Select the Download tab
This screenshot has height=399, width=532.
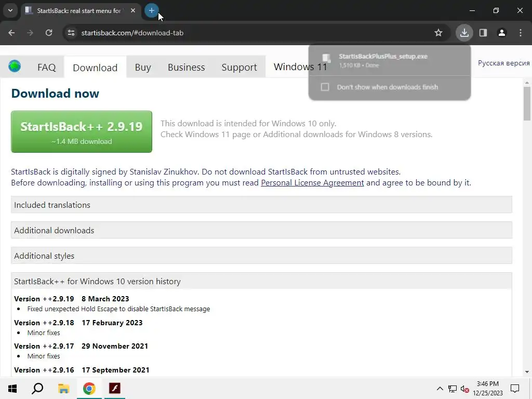pos(95,68)
